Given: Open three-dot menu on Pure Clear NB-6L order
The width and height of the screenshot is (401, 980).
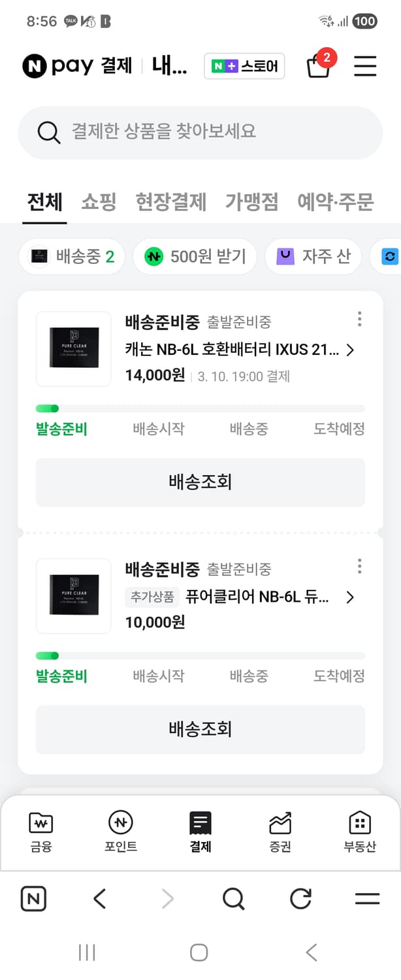Looking at the screenshot, I should pos(359,566).
